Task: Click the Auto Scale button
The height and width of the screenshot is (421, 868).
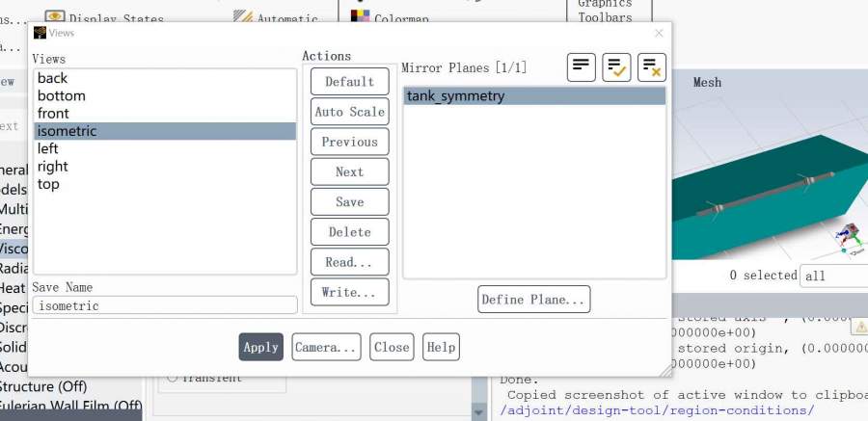Action: [x=349, y=112]
